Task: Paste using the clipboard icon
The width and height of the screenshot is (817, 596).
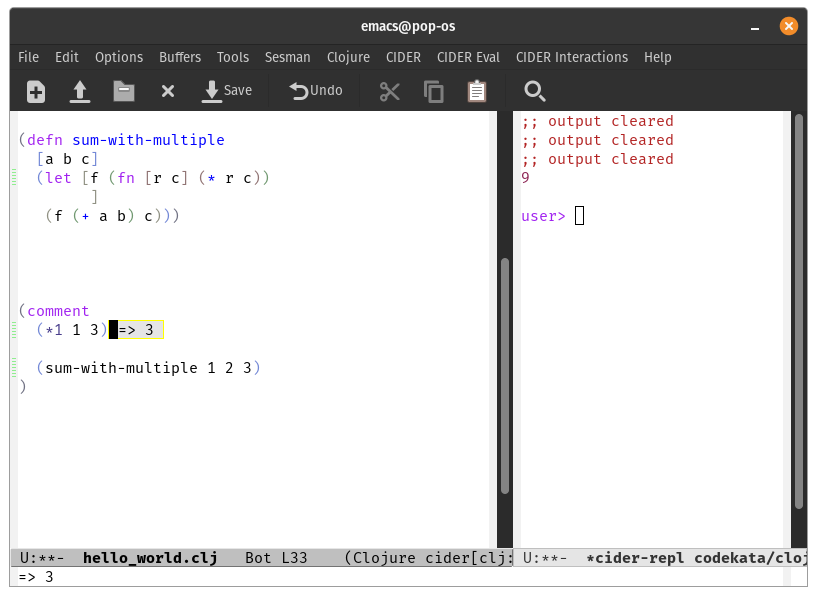Action: click(477, 92)
